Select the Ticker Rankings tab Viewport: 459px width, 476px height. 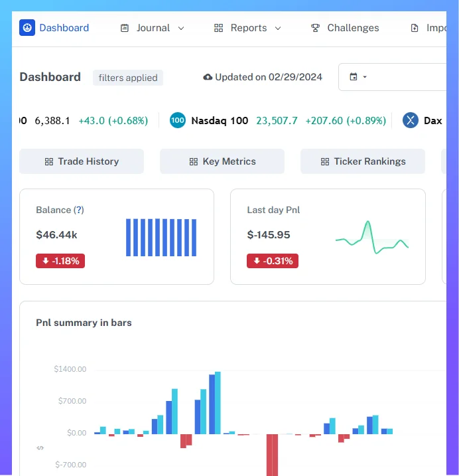(363, 161)
